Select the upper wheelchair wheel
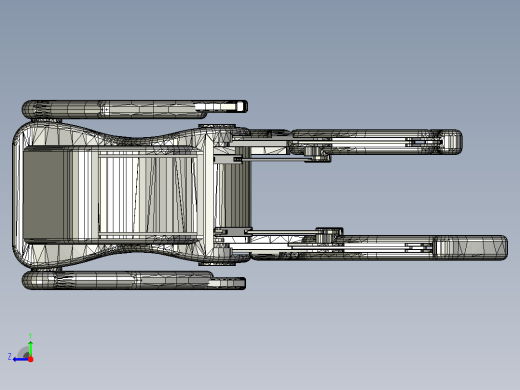 coord(134,109)
